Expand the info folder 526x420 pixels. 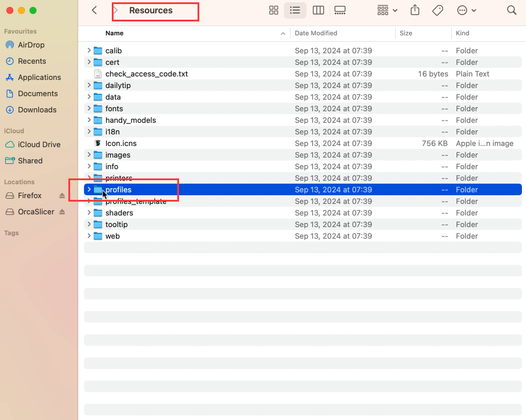[89, 166]
